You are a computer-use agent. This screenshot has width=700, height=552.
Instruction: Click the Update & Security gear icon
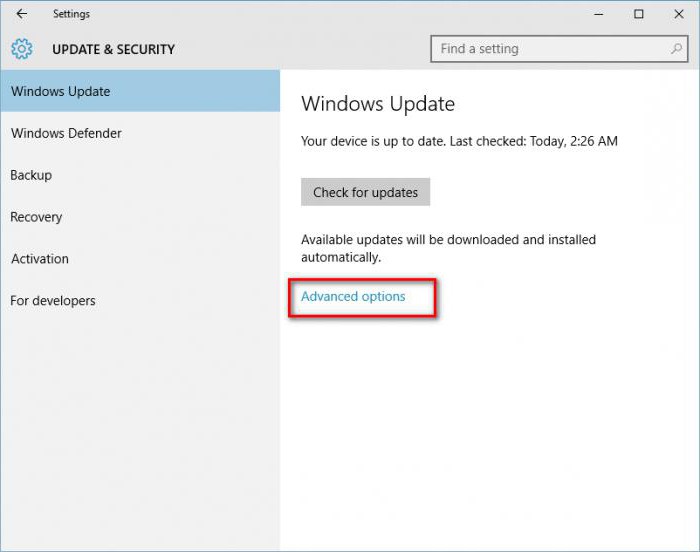pyautogui.click(x=22, y=49)
